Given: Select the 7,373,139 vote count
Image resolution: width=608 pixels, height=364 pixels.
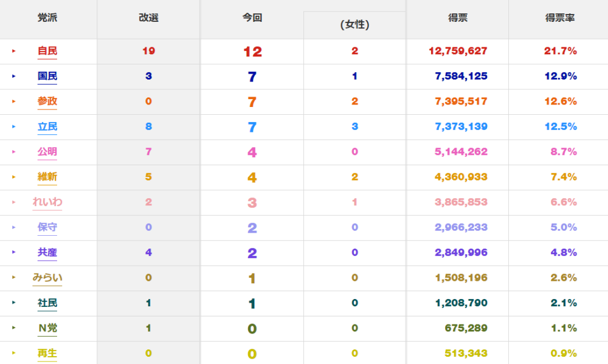Looking at the screenshot, I should tap(461, 126).
